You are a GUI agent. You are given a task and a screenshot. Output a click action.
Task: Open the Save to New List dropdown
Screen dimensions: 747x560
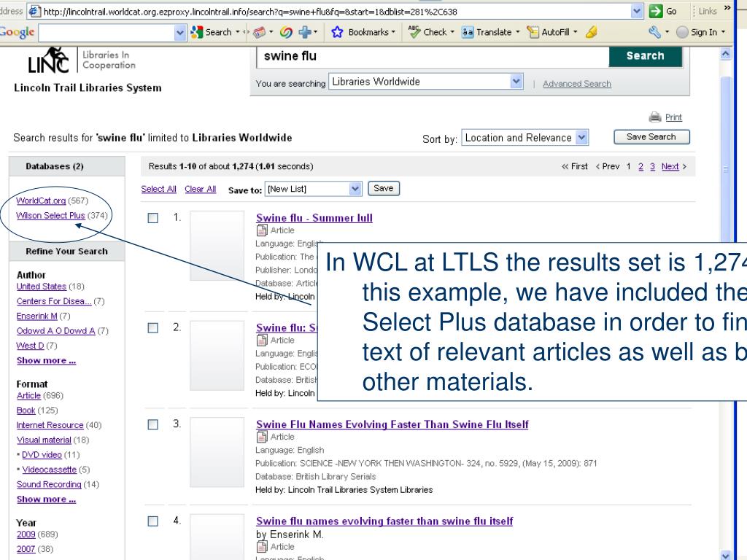[x=355, y=189]
